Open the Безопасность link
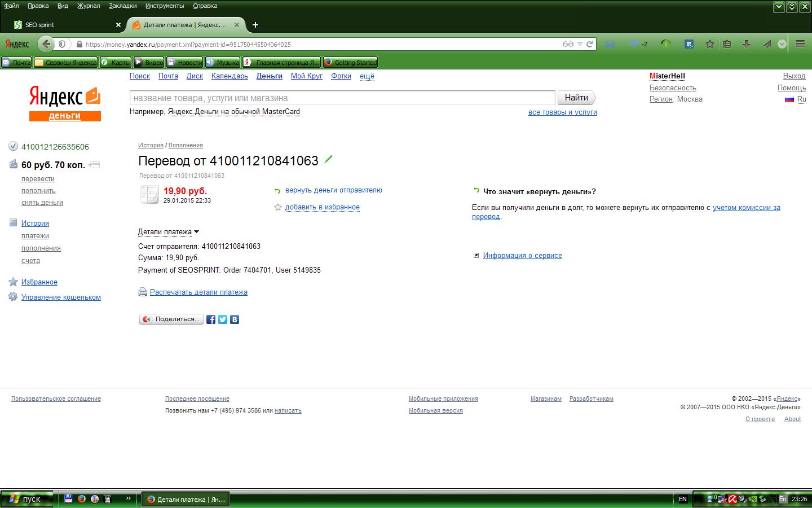The image size is (812, 508). (x=673, y=88)
